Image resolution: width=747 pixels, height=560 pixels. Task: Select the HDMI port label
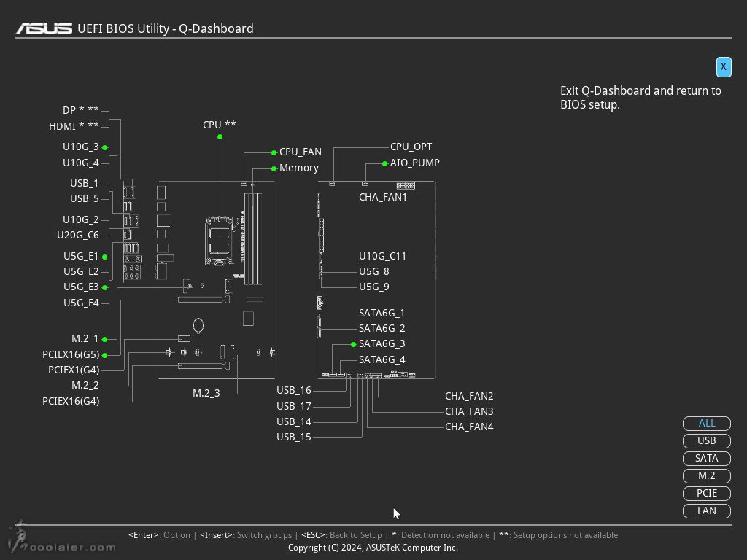click(x=74, y=126)
